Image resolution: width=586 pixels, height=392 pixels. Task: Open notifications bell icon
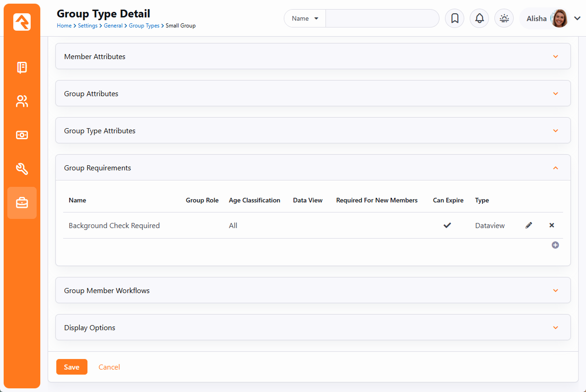pyautogui.click(x=479, y=18)
